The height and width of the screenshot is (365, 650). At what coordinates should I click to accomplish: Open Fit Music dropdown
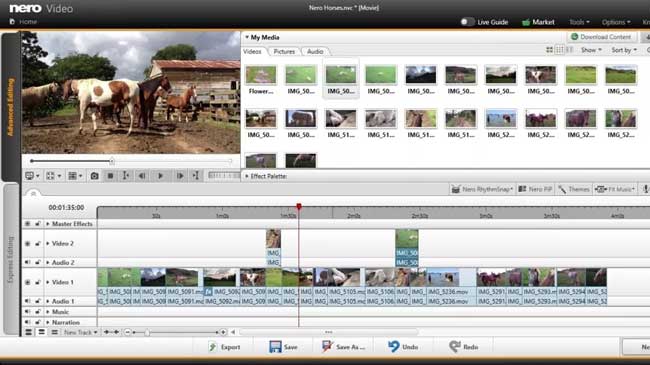click(615, 189)
